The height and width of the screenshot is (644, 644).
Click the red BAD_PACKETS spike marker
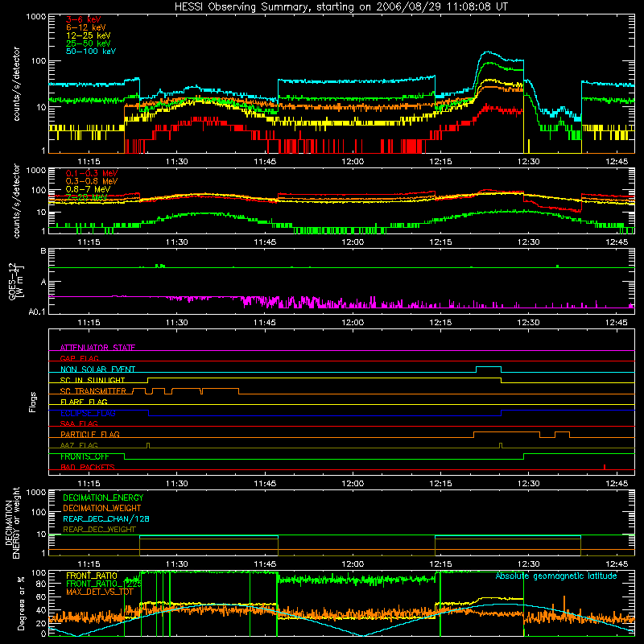[x=605, y=467]
